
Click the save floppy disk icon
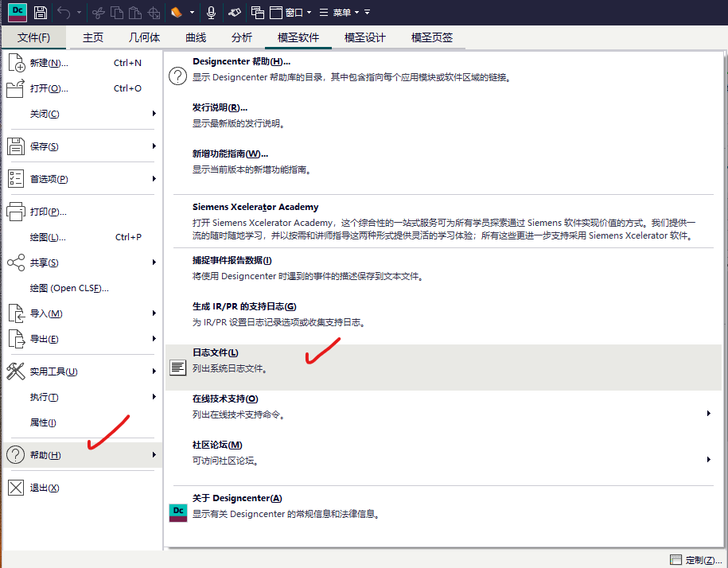pyautogui.click(x=41, y=13)
